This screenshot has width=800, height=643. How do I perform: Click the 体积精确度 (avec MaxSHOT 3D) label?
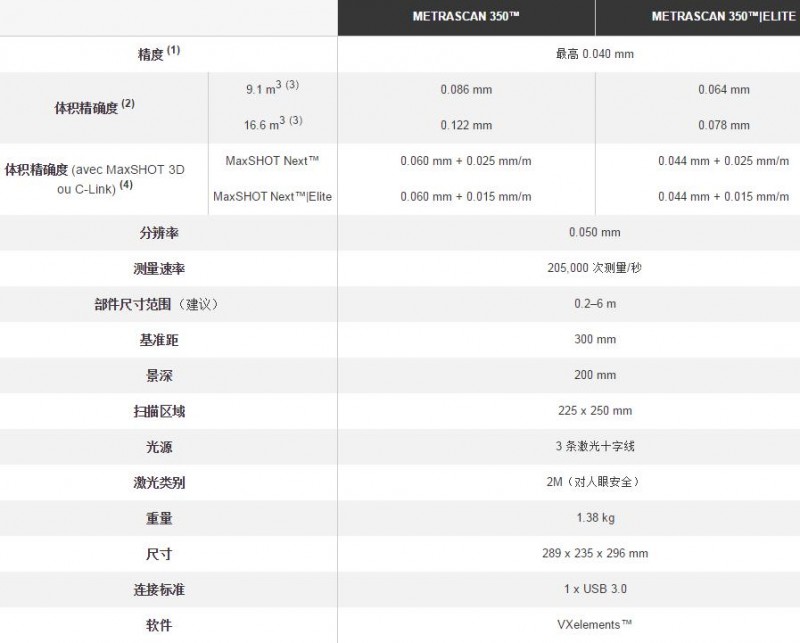(94, 179)
